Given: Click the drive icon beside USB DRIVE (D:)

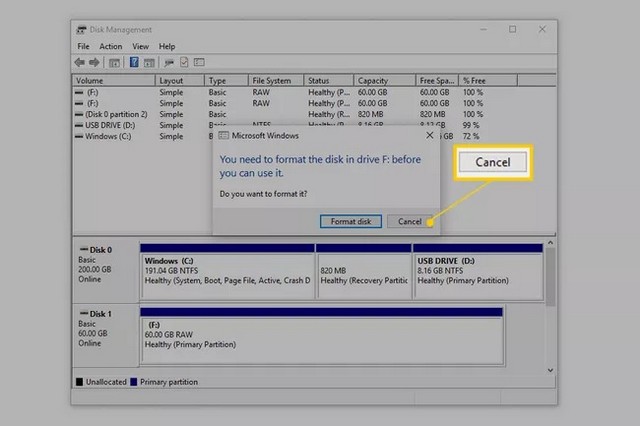Looking at the screenshot, I should [x=79, y=125].
